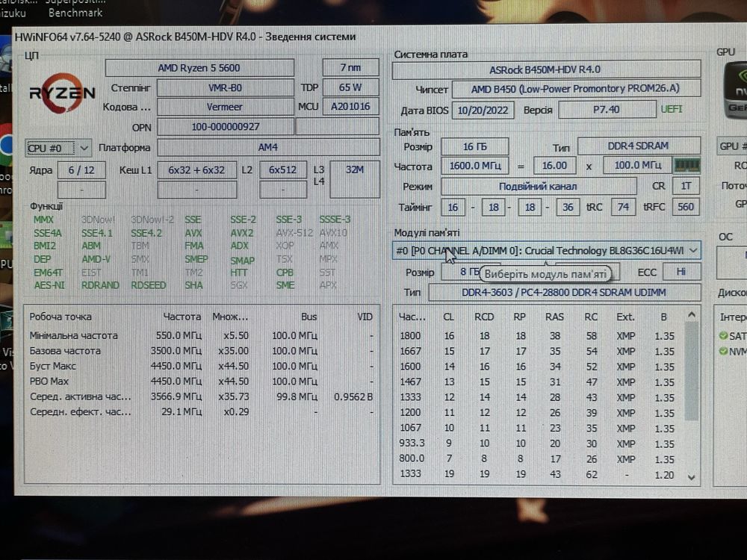This screenshot has height=560, width=747.
Task: Select the AMD Ryzen 5 5600 name field
Action: 199,68
